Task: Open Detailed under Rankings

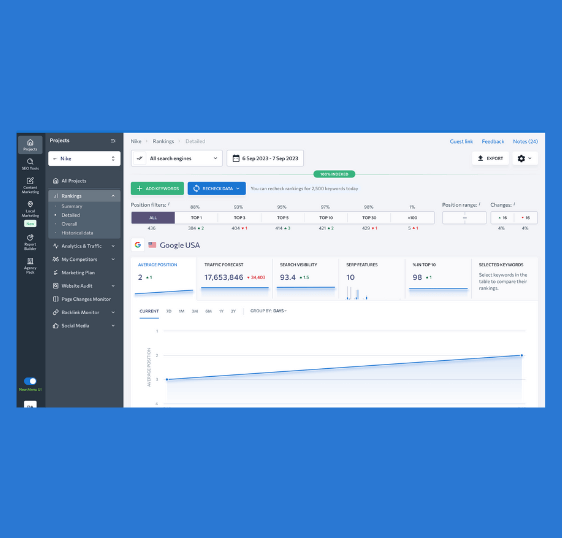Action: tap(71, 215)
